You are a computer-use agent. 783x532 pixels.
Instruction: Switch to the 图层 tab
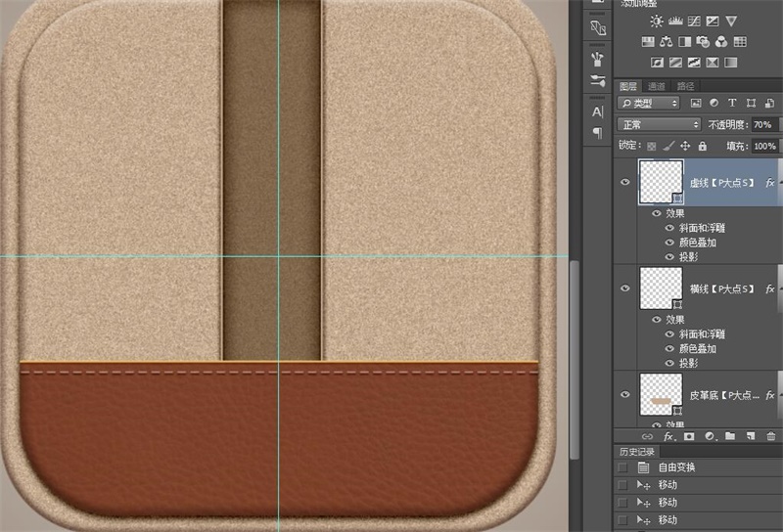click(628, 86)
